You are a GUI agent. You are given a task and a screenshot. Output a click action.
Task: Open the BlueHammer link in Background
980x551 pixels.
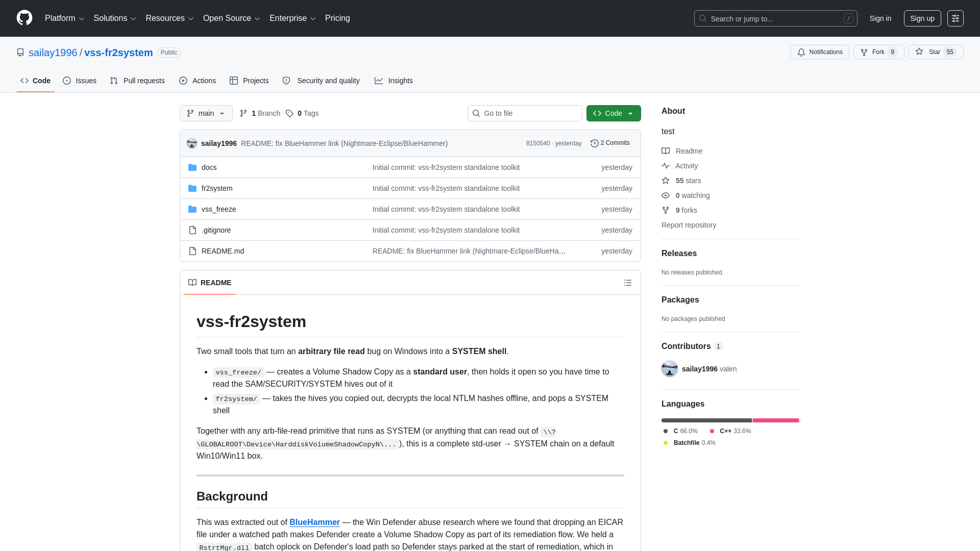tap(314, 522)
